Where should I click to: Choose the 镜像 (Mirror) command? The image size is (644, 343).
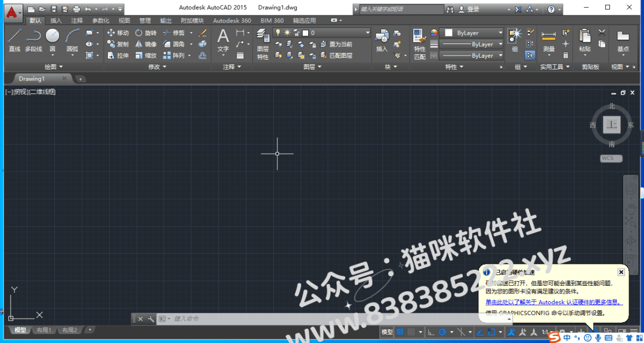[x=146, y=44]
